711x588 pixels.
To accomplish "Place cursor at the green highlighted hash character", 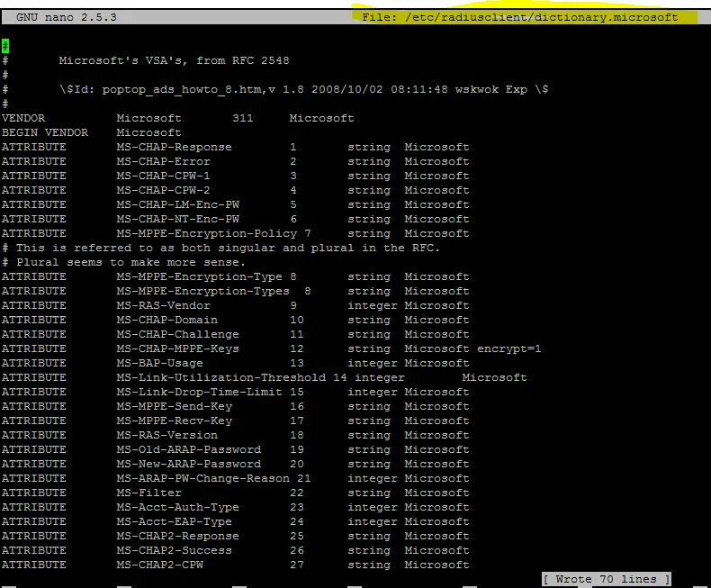I will [5, 46].
